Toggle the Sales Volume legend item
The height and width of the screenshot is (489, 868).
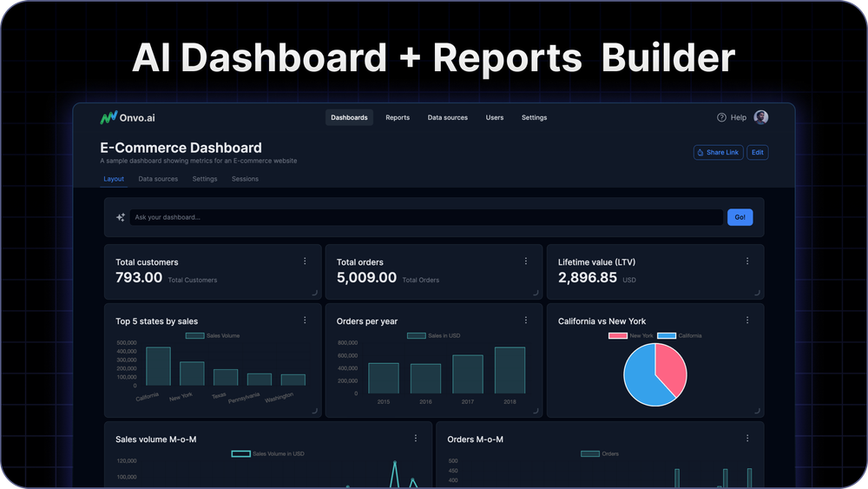194,335
